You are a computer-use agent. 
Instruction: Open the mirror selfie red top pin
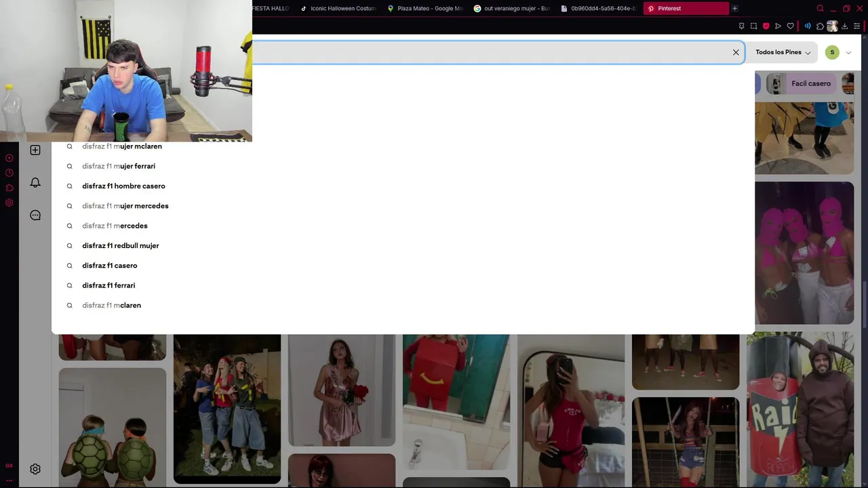(571, 411)
